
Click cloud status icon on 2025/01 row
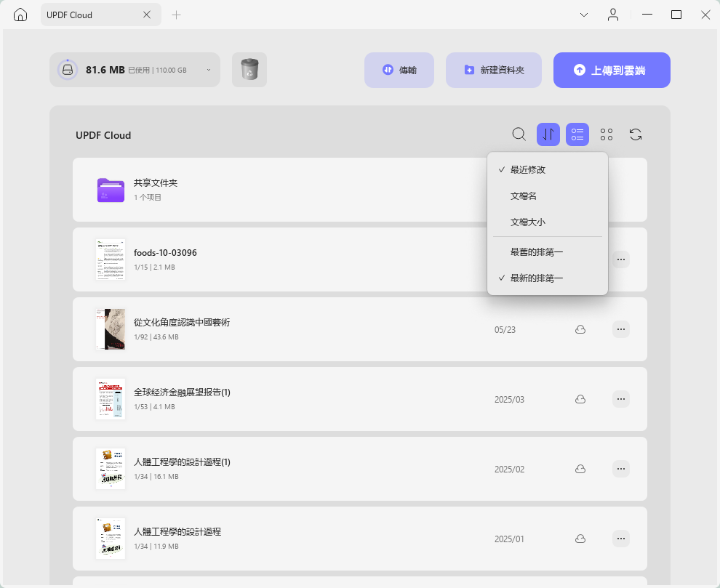click(580, 539)
